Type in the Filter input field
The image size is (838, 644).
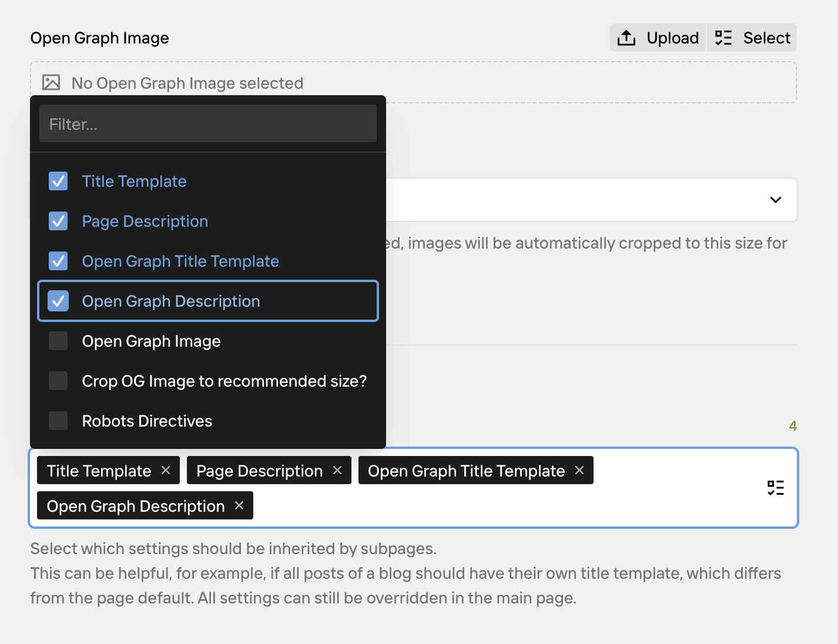207,124
